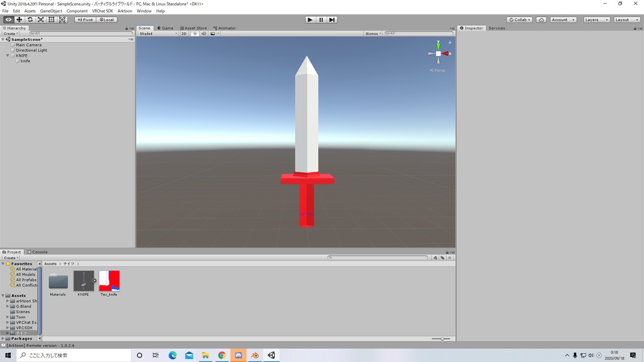Image resolution: width=644 pixels, height=362 pixels.
Task: Open the Scenes folder in Project
Action: 23,312
